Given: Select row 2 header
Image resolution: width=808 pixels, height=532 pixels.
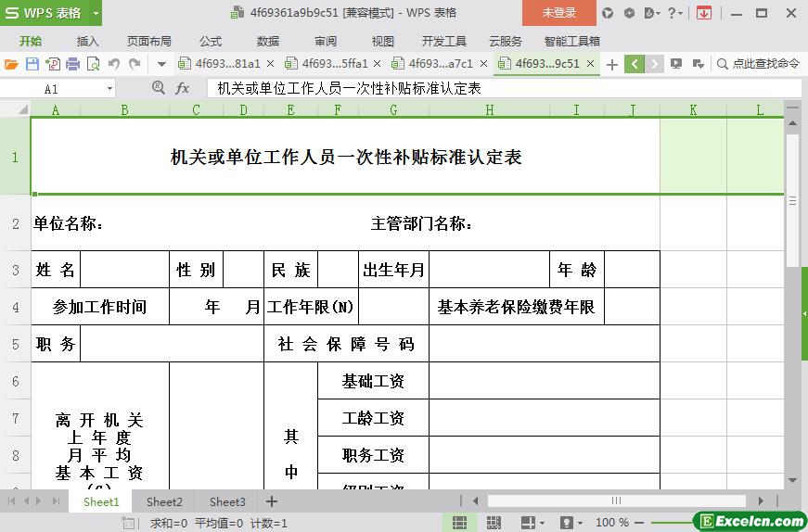Looking at the screenshot, I should [16, 223].
